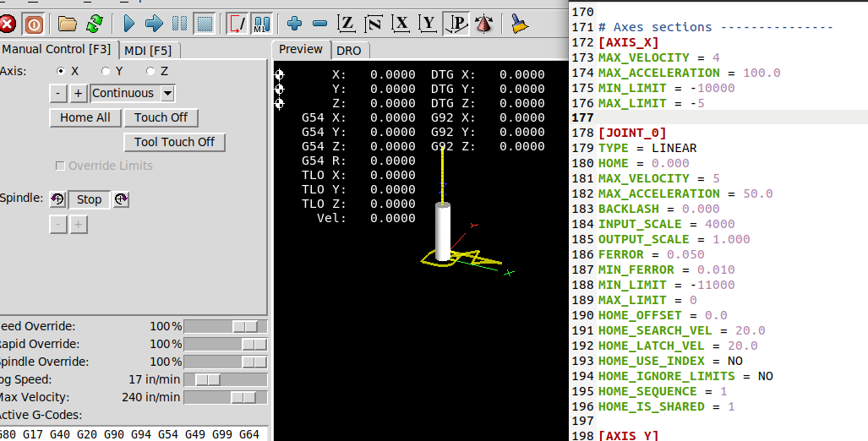Screen dimensions: 868x441
Task: Stop the spindle
Action: [x=89, y=199]
